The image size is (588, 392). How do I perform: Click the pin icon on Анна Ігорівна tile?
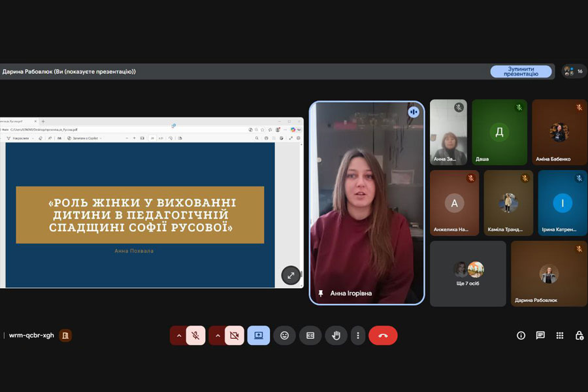321,293
